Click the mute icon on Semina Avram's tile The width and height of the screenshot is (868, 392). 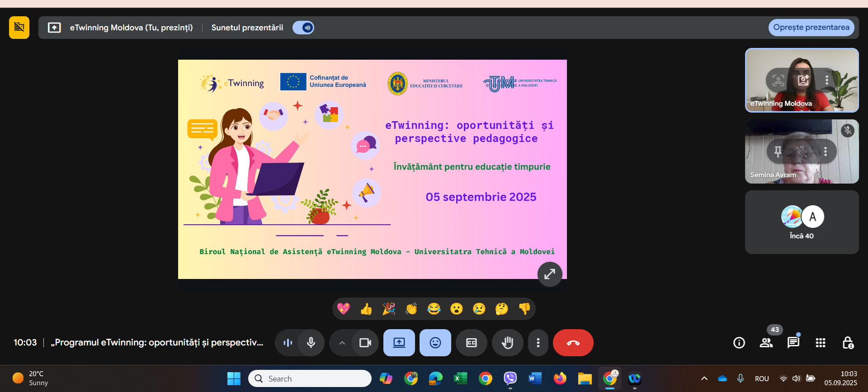(848, 131)
